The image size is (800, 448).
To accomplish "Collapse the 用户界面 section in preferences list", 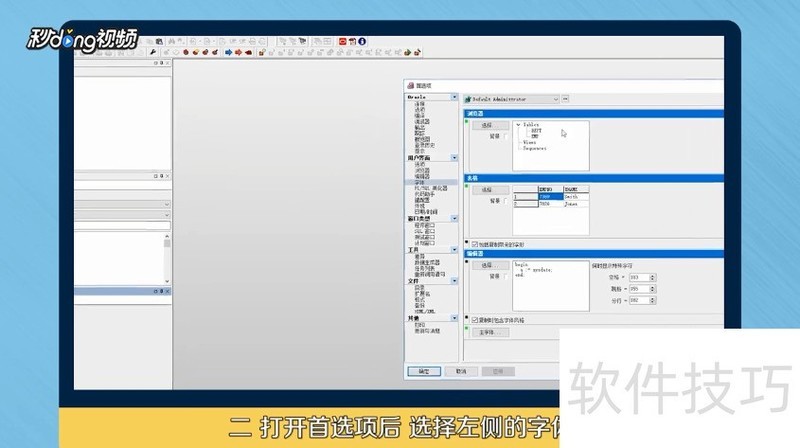I will click(454, 158).
